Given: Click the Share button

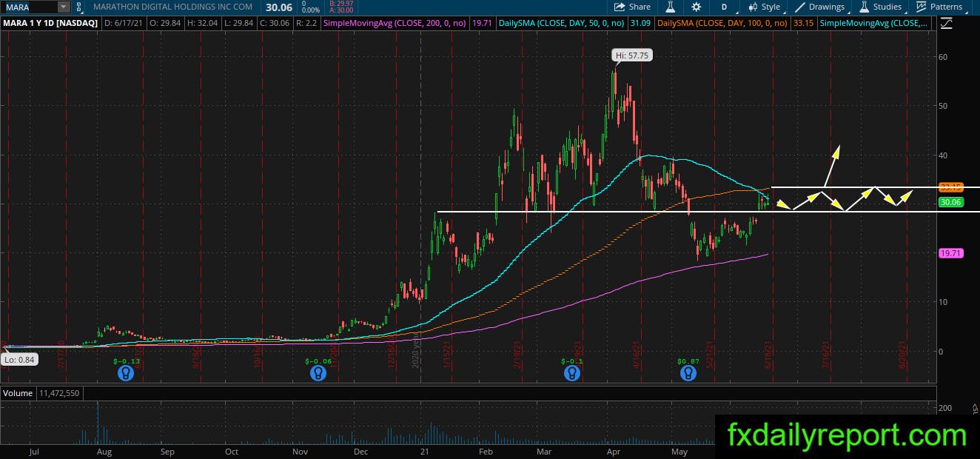Looking at the screenshot, I should click(632, 7).
